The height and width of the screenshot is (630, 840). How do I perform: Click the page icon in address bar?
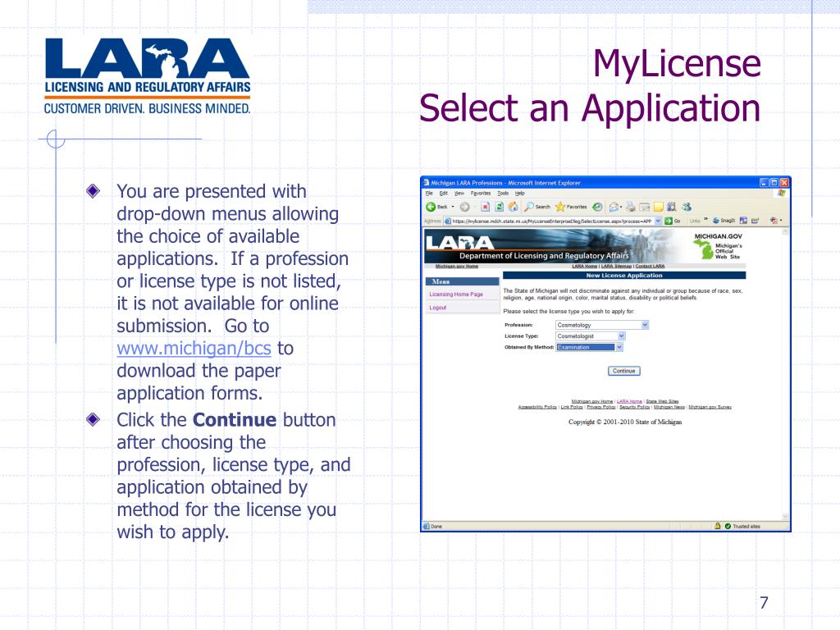[x=448, y=221]
